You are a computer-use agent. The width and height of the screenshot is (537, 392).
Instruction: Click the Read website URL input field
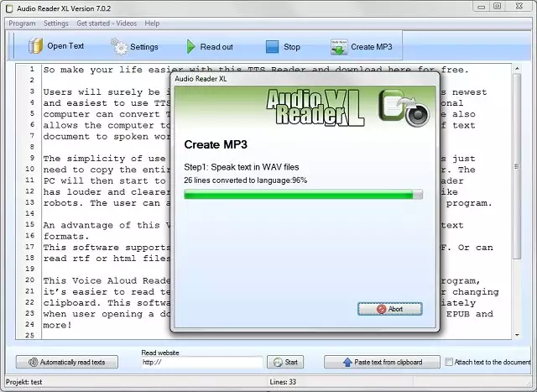[x=201, y=363]
